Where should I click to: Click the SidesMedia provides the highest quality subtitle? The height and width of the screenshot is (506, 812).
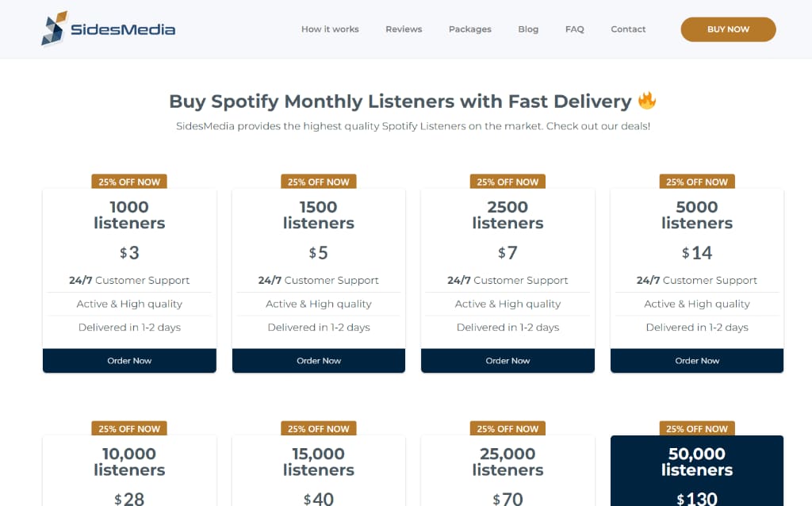pos(412,126)
